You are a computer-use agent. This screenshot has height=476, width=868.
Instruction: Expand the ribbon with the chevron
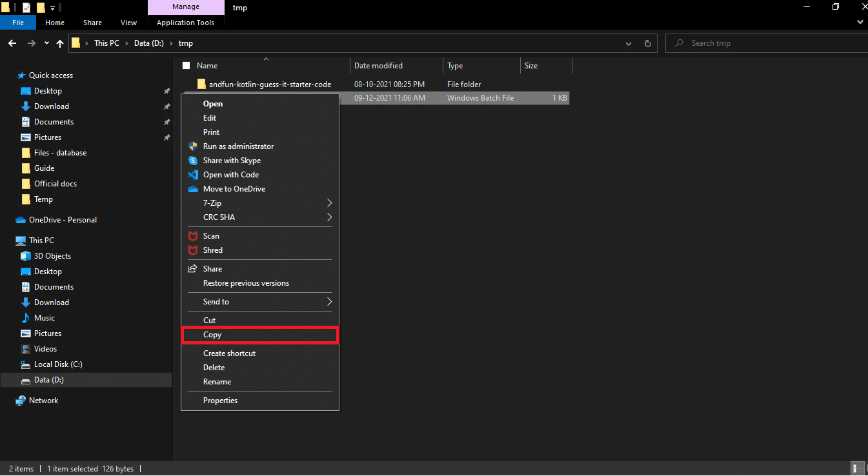(x=860, y=23)
